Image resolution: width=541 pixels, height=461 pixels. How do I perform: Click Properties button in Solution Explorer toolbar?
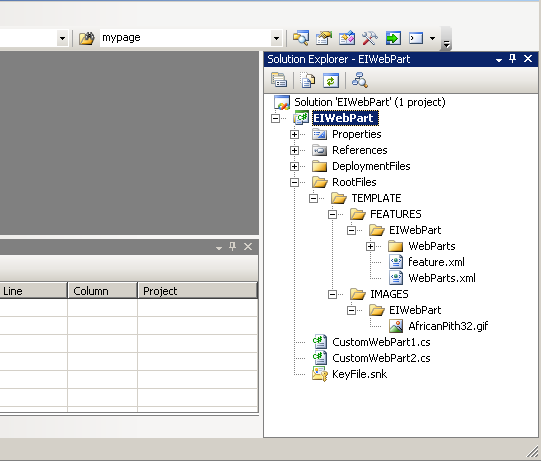[x=279, y=80]
